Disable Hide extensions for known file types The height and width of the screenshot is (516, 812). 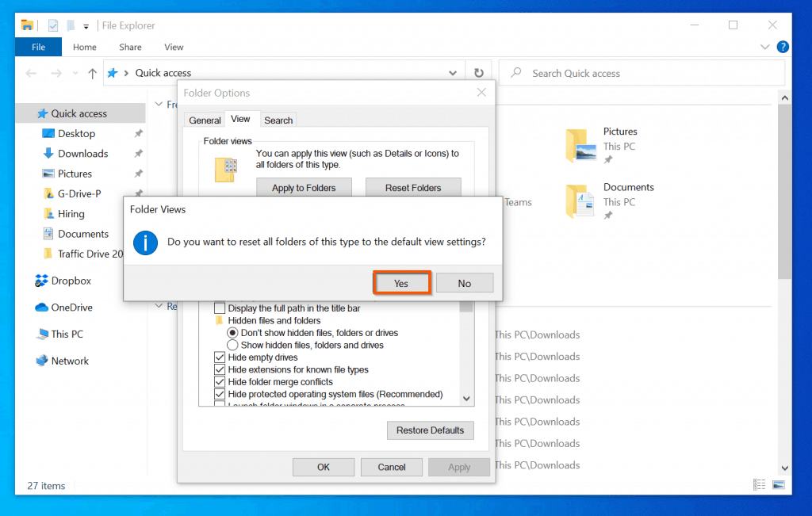[x=220, y=369]
